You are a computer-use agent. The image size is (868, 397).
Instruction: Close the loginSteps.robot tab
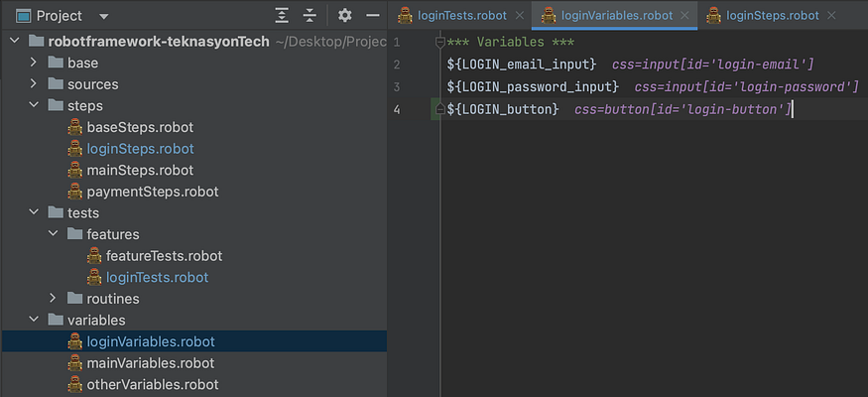pos(831,16)
